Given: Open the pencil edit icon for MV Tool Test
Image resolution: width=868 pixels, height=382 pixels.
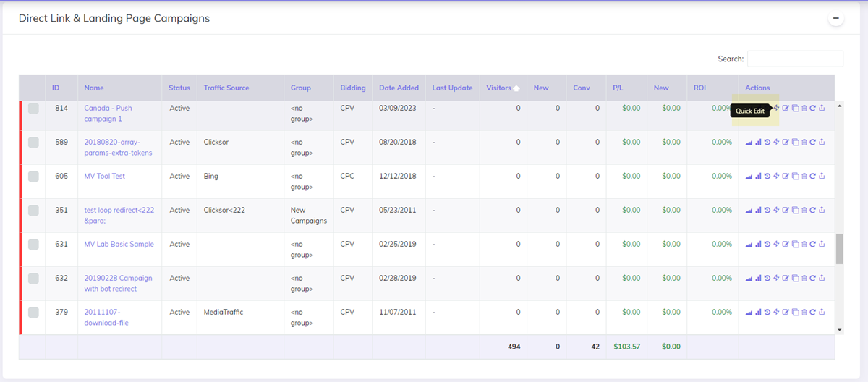Looking at the screenshot, I should pyautogui.click(x=786, y=177).
